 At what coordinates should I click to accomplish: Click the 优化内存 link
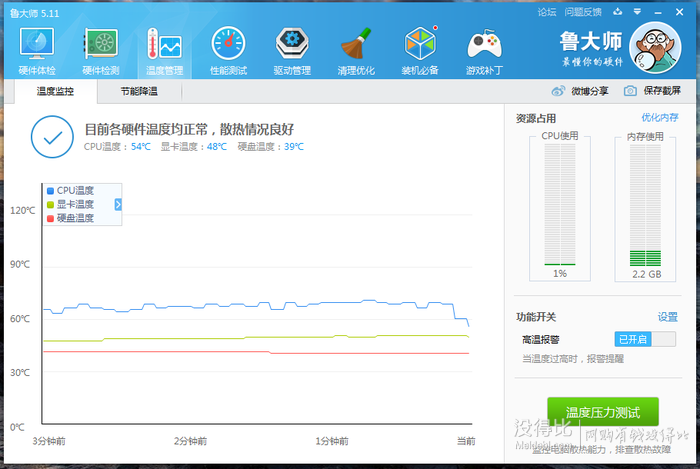660,118
